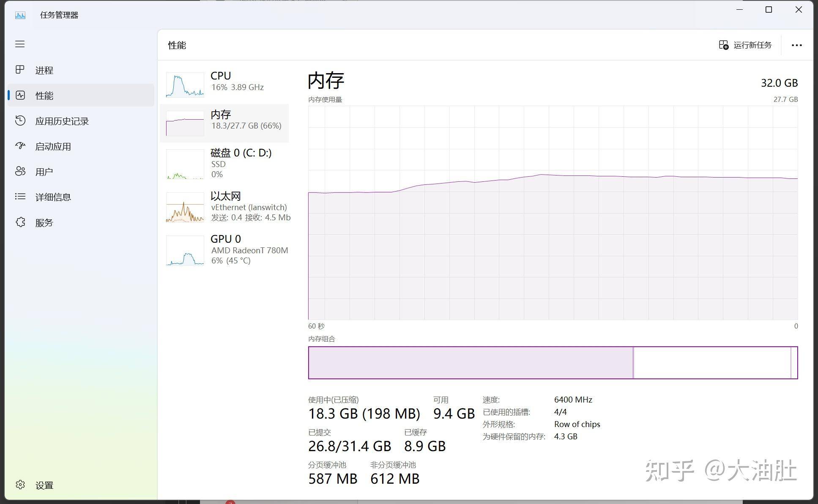Click AMD RadeonT 780M GPU name
818x504 pixels.
pos(250,250)
